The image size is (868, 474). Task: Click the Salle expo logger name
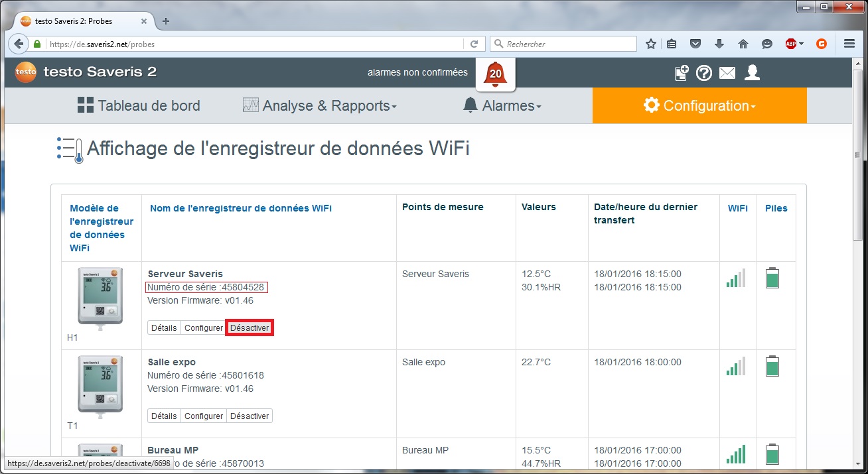coord(171,362)
